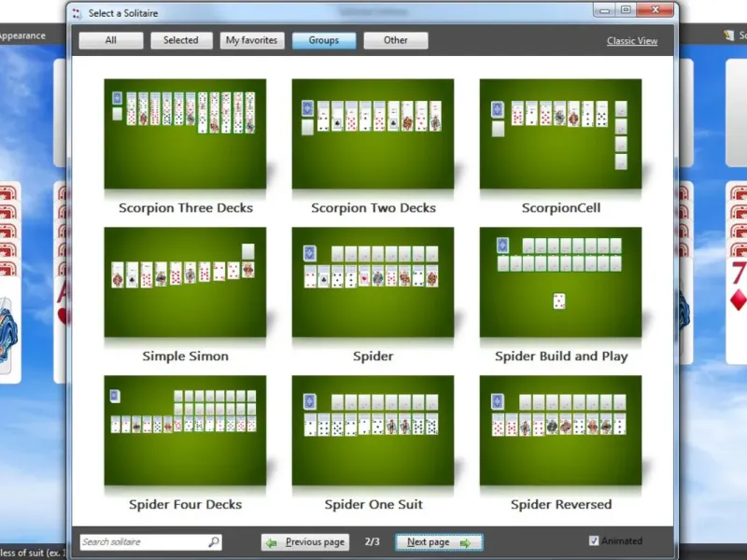Open the My favorites tab
The width and height of the screenshot is (747, 560).
(251, 40)
